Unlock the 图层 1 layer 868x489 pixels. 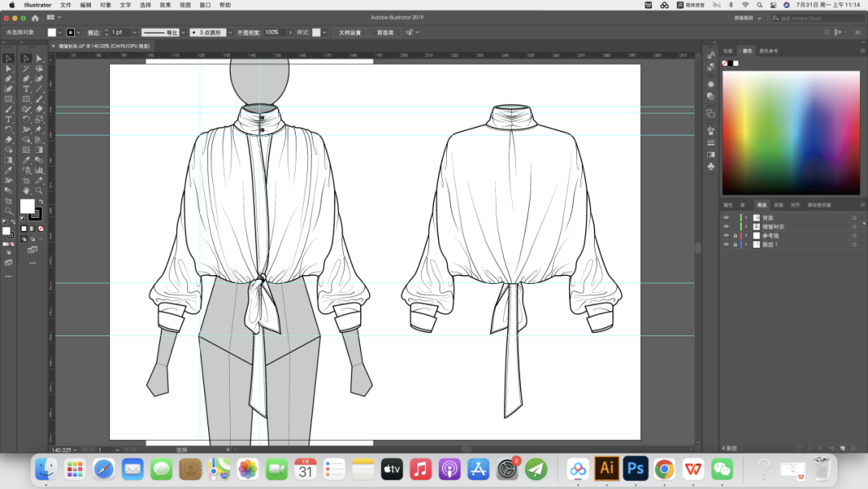(735, 244)
